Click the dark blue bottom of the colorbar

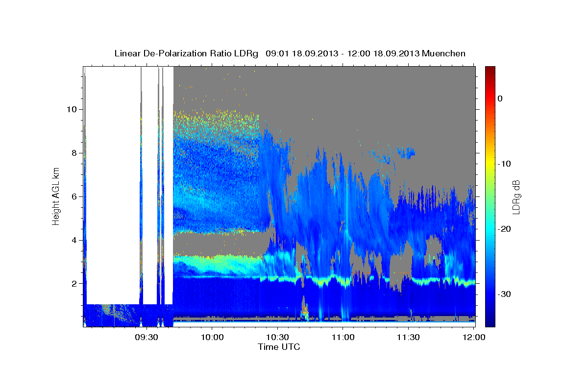(x=490, y=321)
